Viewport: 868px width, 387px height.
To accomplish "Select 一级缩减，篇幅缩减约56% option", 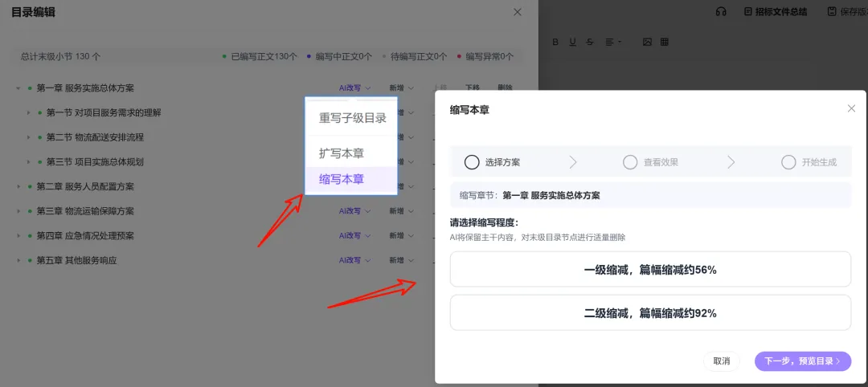I will click(650, 270).
